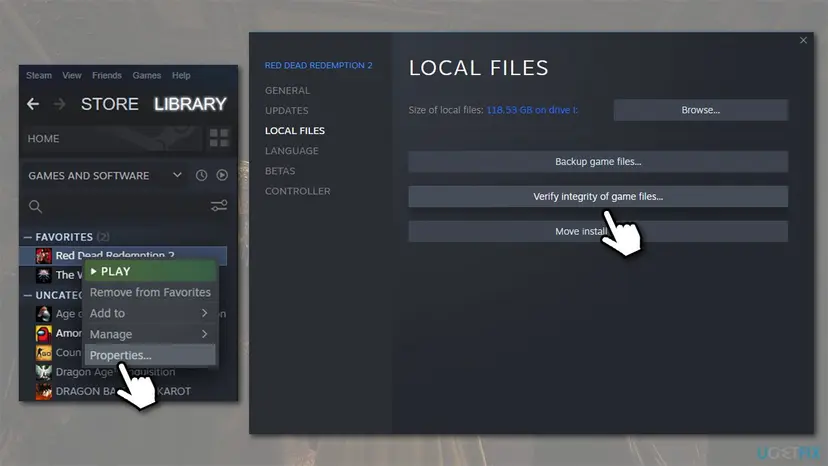Open the General settings section
This screenshot has height=466, width=828.
click(287, 90)
